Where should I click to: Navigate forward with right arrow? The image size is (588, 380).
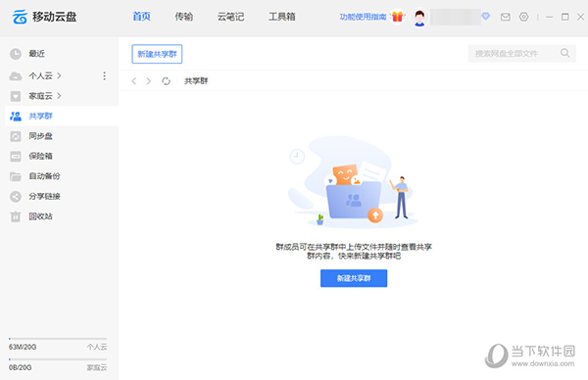tap(149, 81)
